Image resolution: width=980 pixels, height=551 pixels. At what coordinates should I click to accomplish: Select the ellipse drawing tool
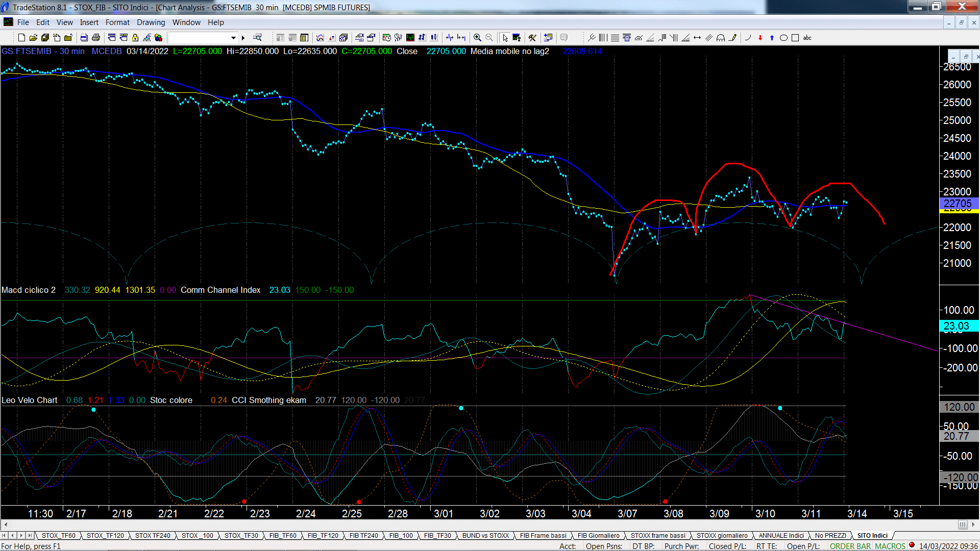(x=783, y=38)
